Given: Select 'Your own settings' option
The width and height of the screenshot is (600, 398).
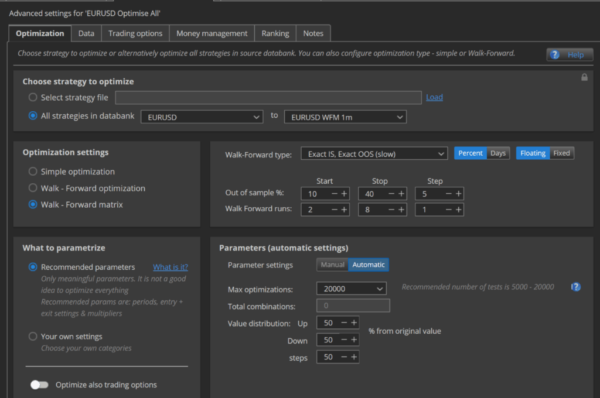Looking at the screenshot, I should [x=33, y=336].
